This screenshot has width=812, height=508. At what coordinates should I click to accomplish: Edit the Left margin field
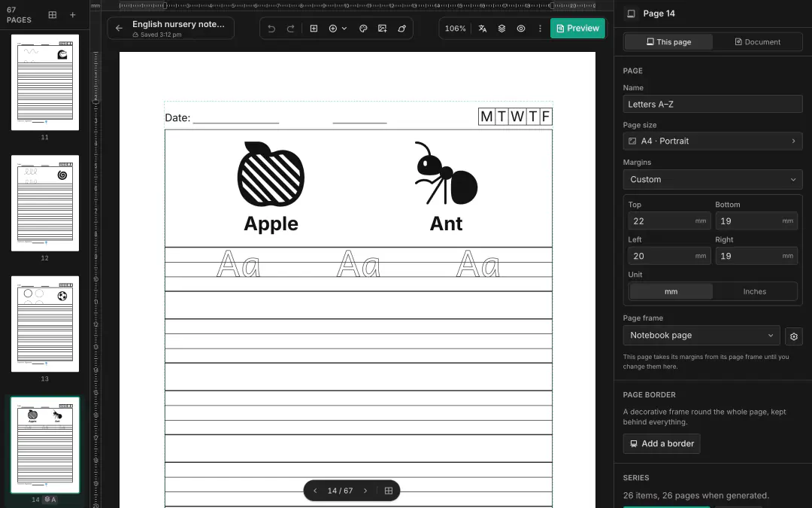click(669, 256)
